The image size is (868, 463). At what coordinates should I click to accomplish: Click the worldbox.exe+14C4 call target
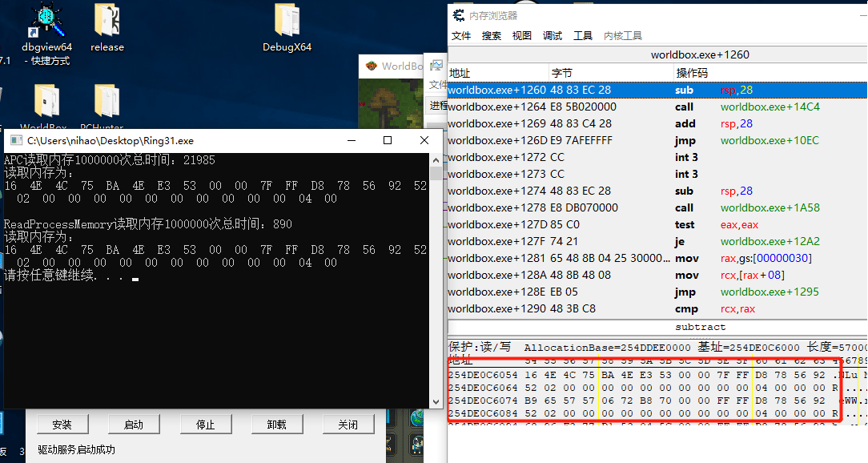[x=770, y=107]
